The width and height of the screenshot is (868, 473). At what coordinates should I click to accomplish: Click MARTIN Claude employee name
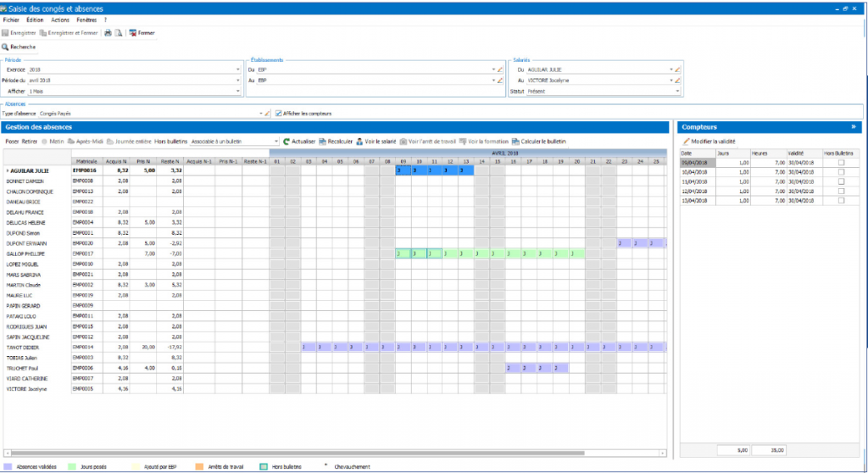(24, 285)
